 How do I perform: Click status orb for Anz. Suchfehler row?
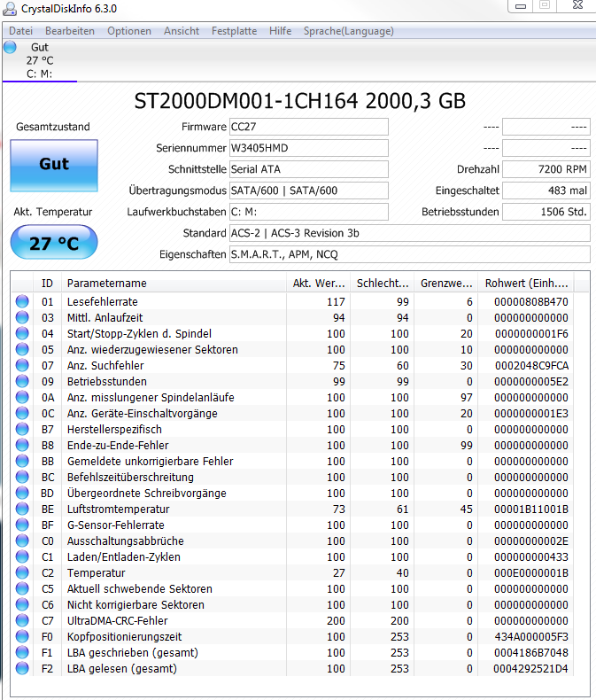coord(22,365)
